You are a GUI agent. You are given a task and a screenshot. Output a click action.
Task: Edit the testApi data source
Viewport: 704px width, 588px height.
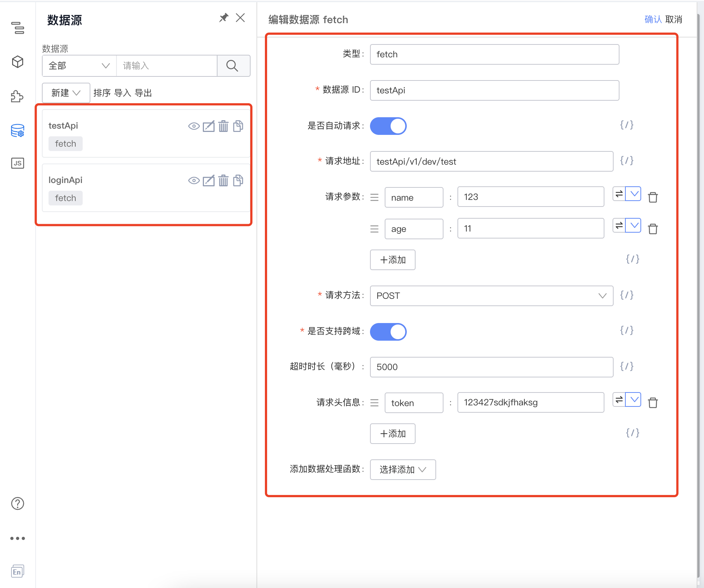(209, 126)
